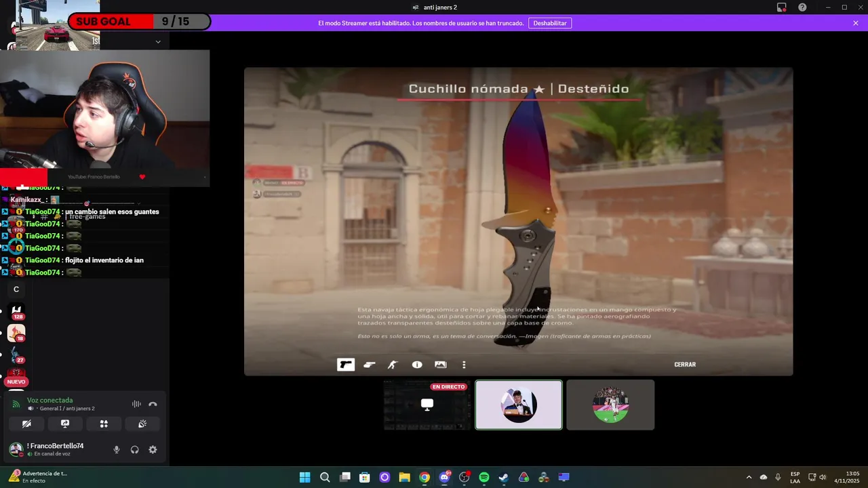Select the soccer player avatar participant tile
This screenshot has height=488, width=868.
coord(610,405)
